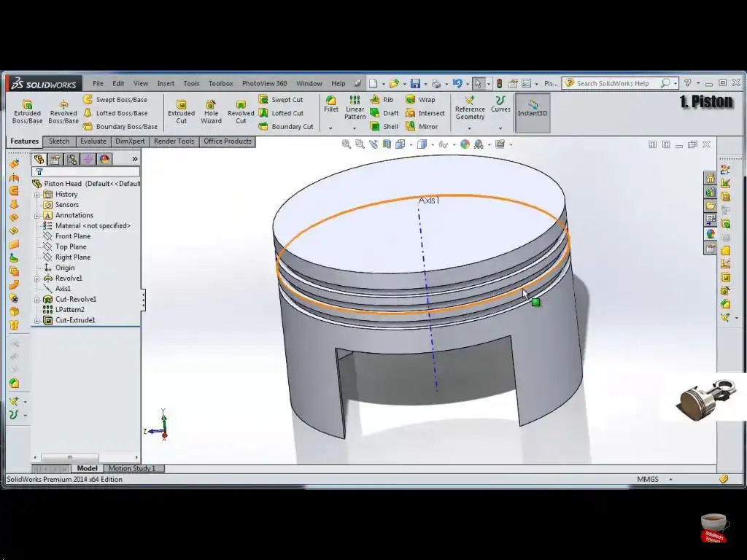Image resolution: width=747 pixels, height=560 pixels.
Task: Click the Save icon in toolbar
Action: pyautogui.click(x=415, y=84)
